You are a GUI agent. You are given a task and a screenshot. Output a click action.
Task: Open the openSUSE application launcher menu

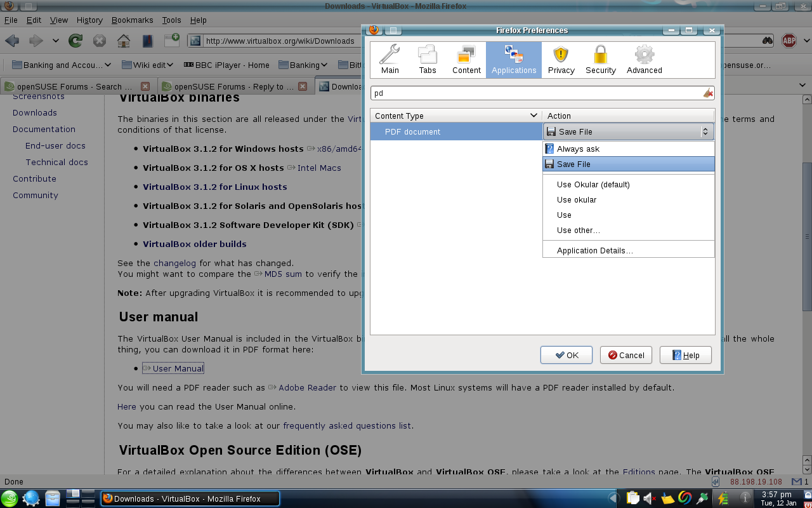[10, 498]
